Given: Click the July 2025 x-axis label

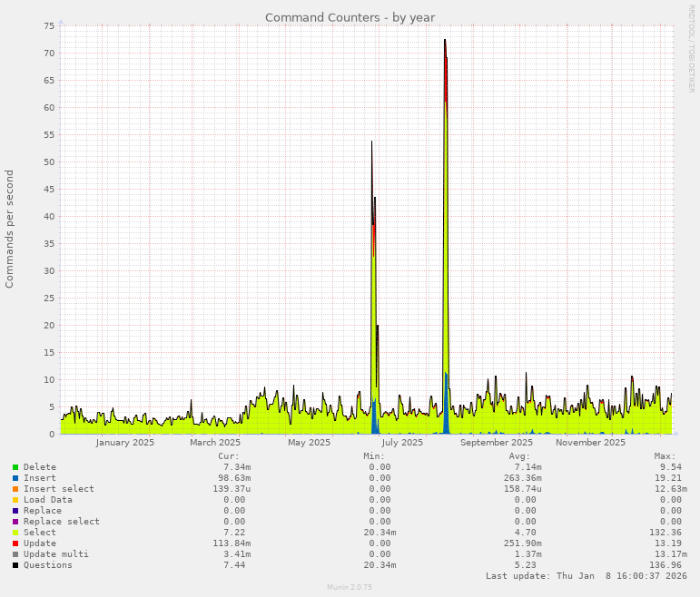Looking at the screenshot, I should tap(402, 443).
